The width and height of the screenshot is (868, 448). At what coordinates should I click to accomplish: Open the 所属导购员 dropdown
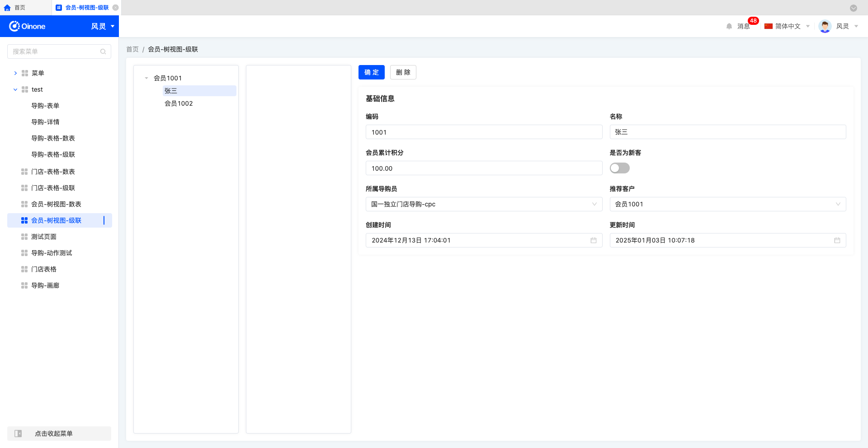point(483,204)
